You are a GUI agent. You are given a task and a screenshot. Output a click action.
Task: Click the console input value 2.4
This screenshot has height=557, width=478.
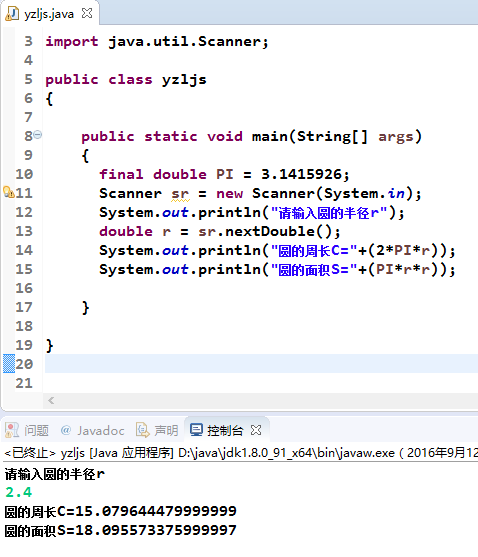(x=19, y=492)
